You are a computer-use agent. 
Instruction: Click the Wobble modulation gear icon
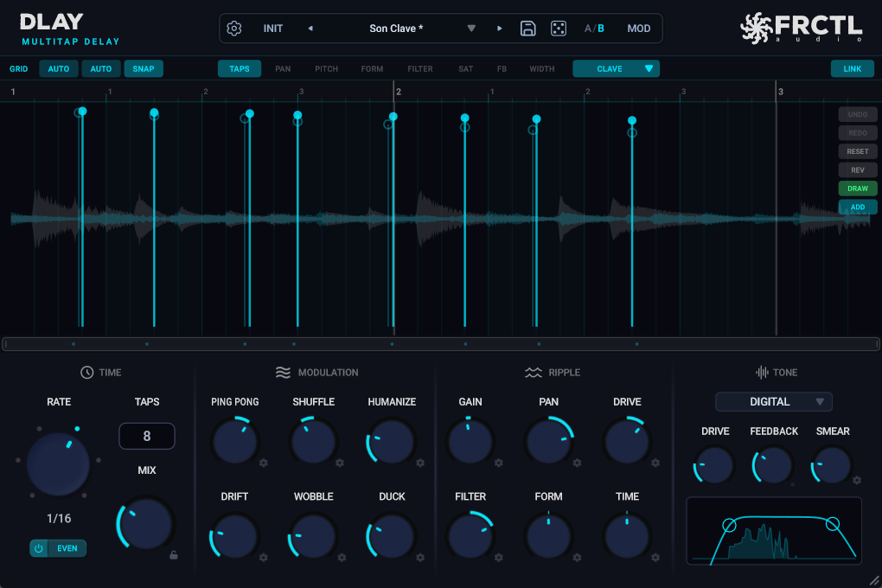point(342,558)
